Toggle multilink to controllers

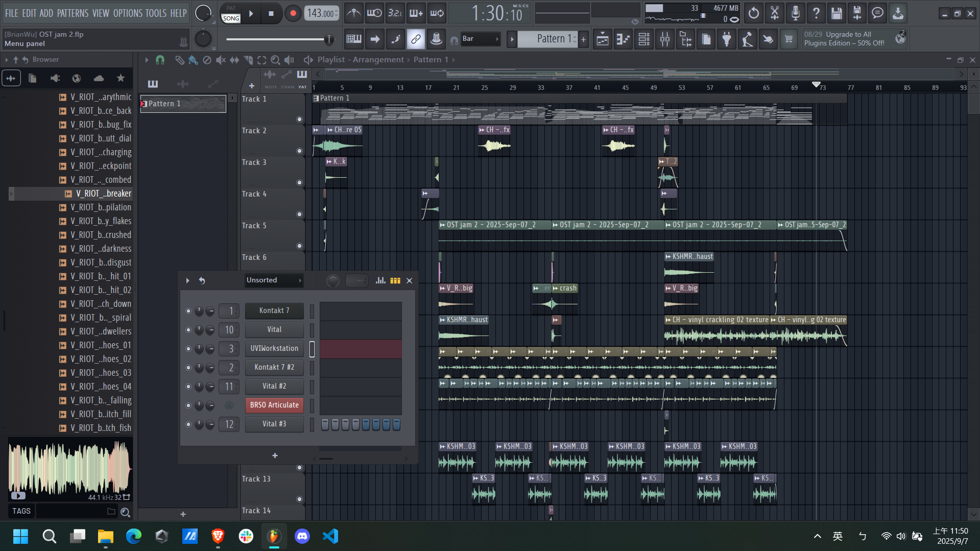point(416,39)
